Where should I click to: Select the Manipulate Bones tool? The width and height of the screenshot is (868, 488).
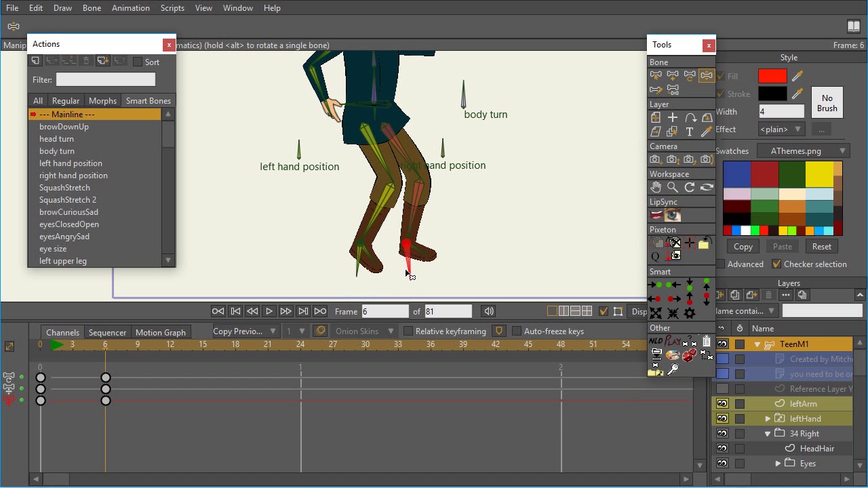coord(706,76)
